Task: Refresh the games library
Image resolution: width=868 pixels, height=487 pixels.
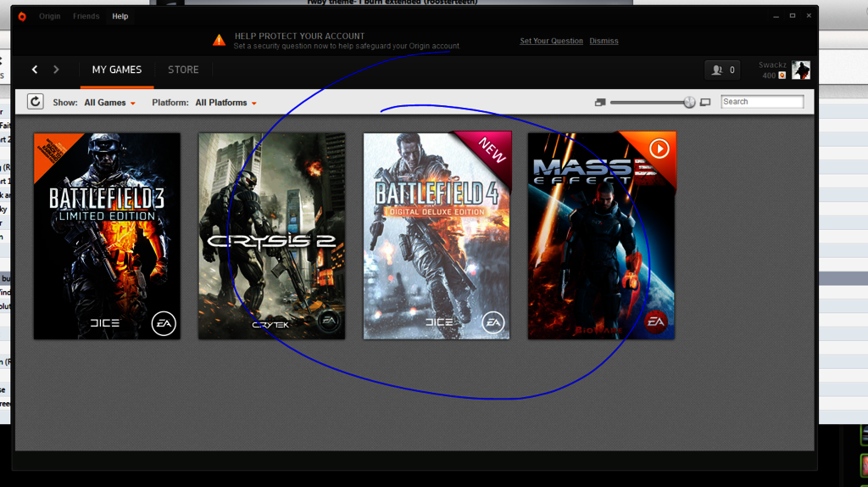Action: 36,102
